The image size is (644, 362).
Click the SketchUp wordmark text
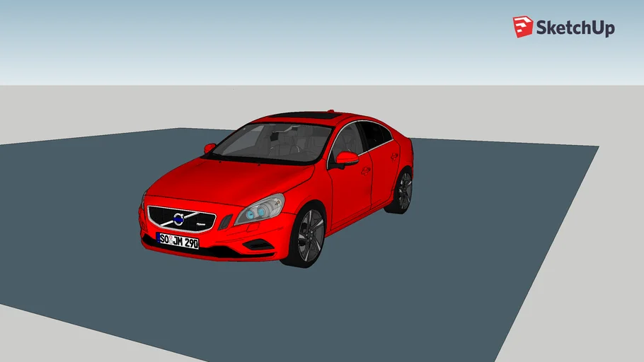[575, 28]
